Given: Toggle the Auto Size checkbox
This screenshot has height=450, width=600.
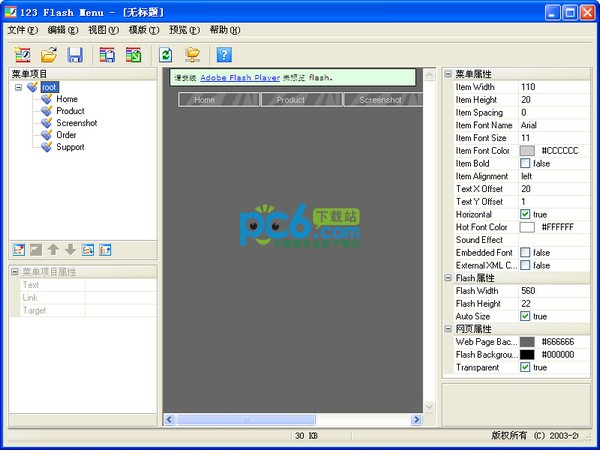Looking at the screenshot, I should 526,316.
